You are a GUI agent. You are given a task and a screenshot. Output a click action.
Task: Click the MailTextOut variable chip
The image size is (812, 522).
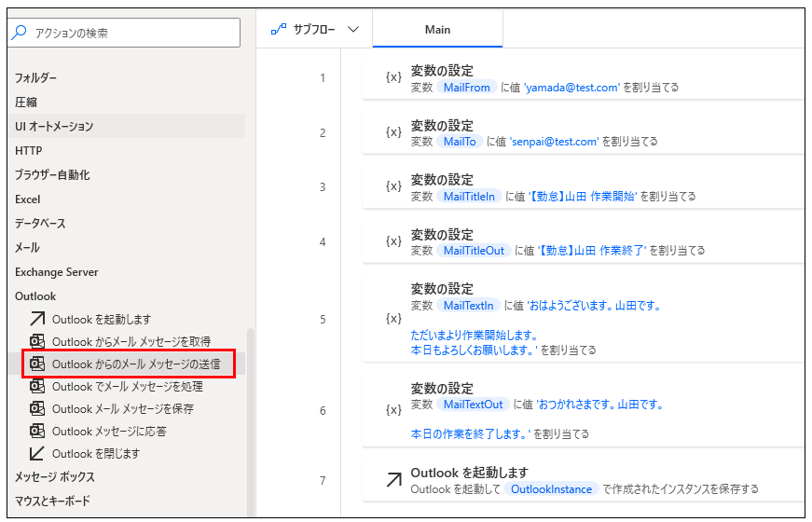point(474,405)
